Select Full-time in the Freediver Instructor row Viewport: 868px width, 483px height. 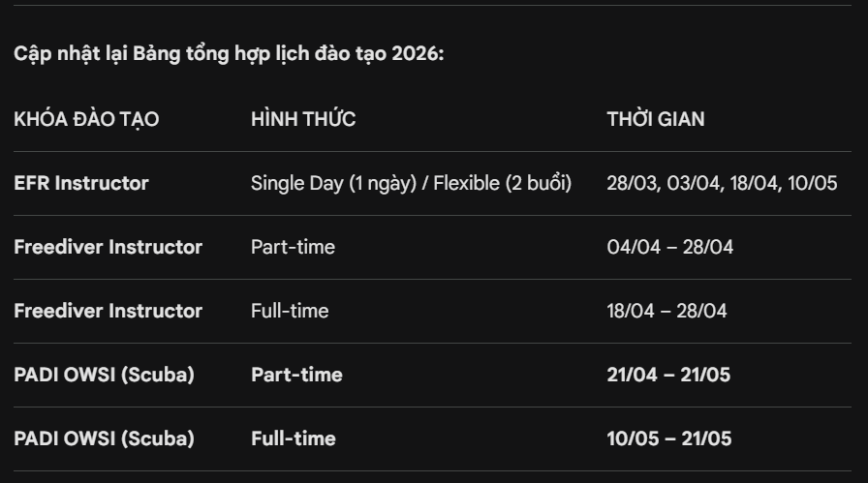coord(290,311)
